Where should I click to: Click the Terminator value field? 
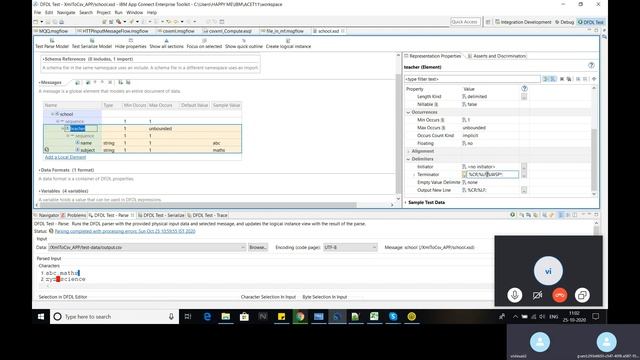493,174
